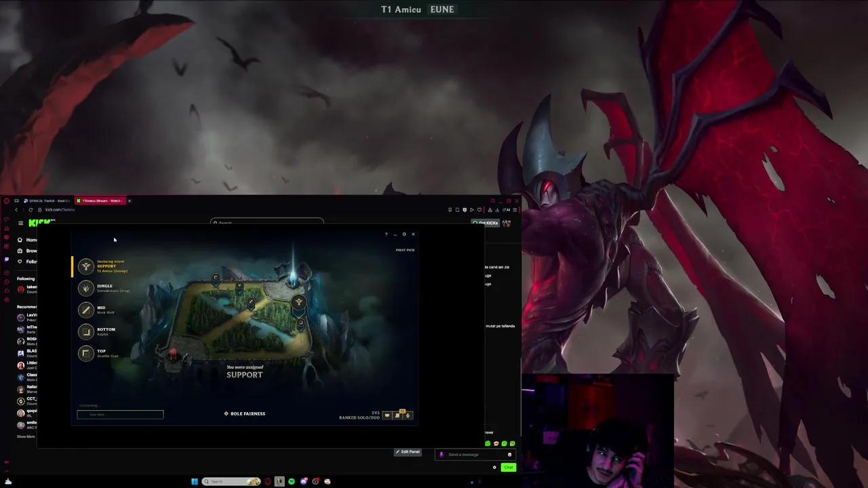This screenshot has height=488, width=868.
Task: Open a new browser tab
Action: click(130, 201)
